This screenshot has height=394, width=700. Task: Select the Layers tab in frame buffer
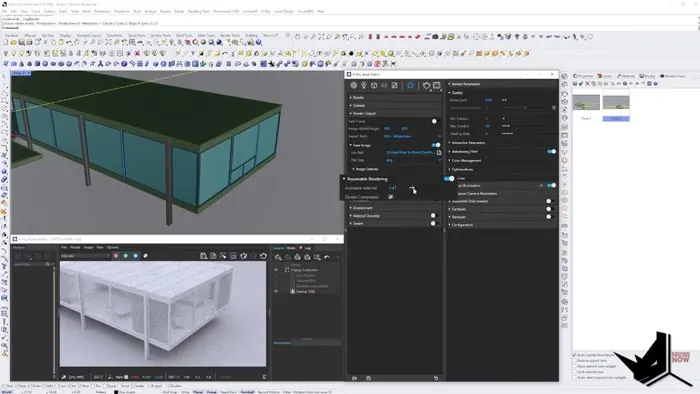279,248
